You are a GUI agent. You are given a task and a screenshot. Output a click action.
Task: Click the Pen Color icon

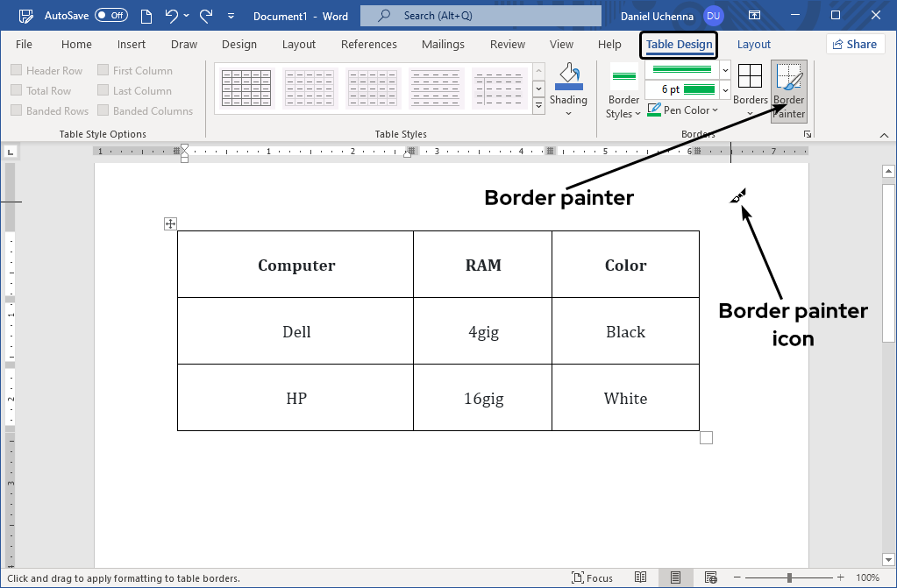click(654, 110)
